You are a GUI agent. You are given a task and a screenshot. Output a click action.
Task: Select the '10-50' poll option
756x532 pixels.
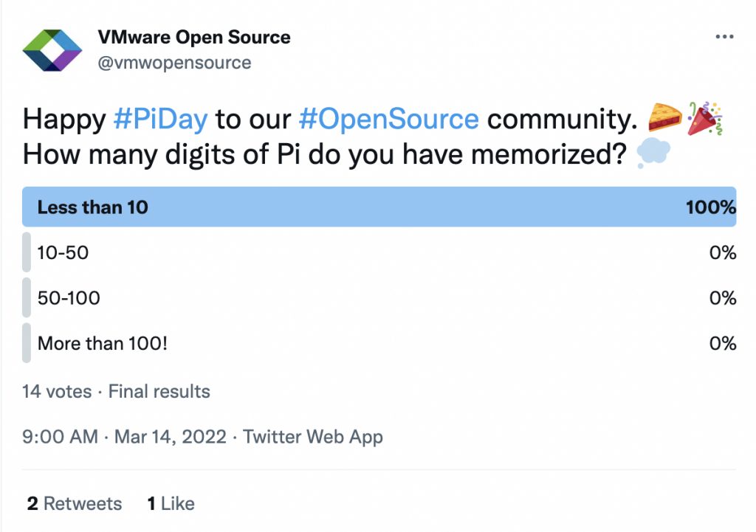63,253
